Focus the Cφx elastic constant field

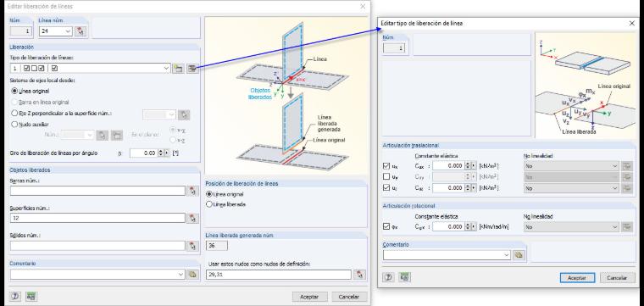(x=449, y=226)
